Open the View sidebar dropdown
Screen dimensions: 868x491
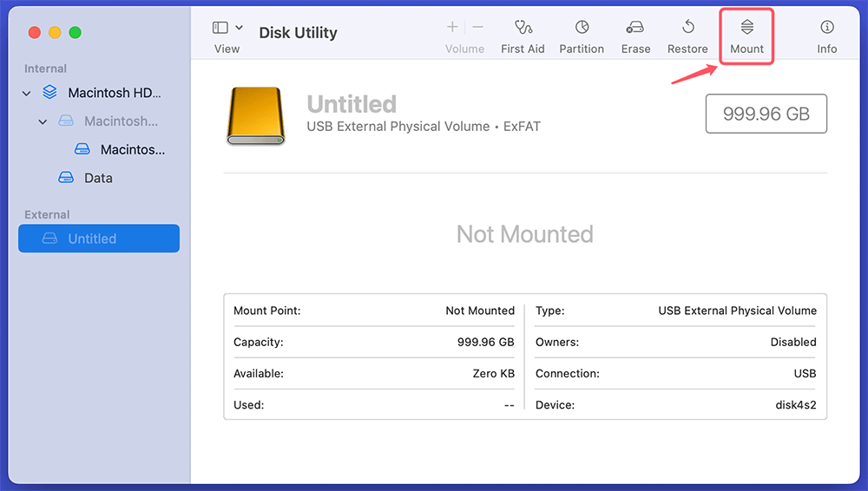[227, 29]
